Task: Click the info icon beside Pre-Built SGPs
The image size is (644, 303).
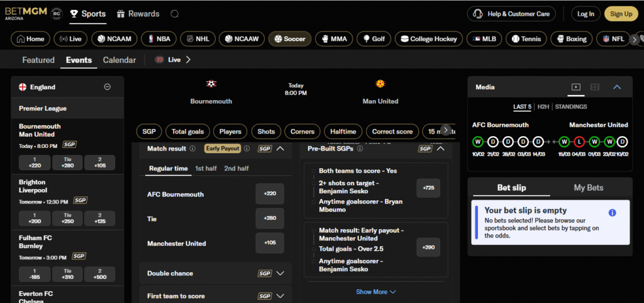Action: tap(360, 149)
